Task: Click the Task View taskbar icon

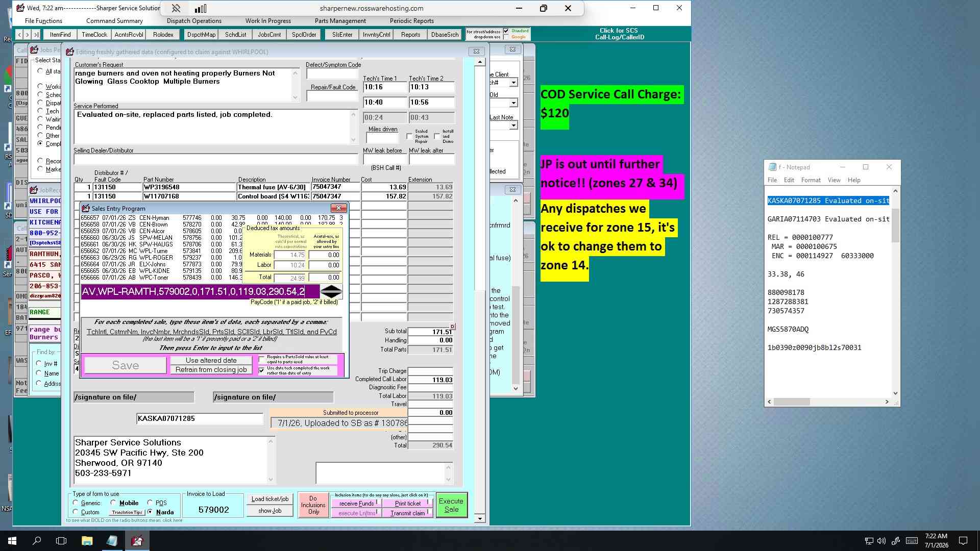Action: click(x=61, y=541)
